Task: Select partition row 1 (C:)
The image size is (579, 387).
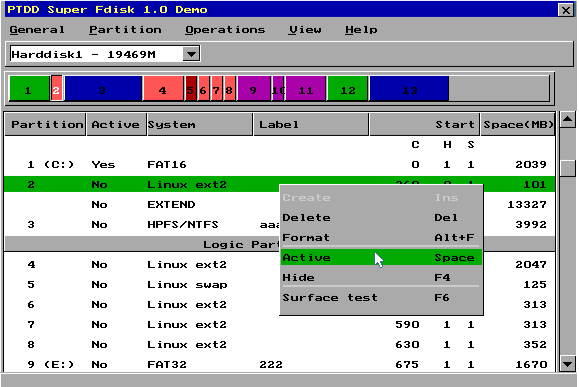Action: coord(279,164)
